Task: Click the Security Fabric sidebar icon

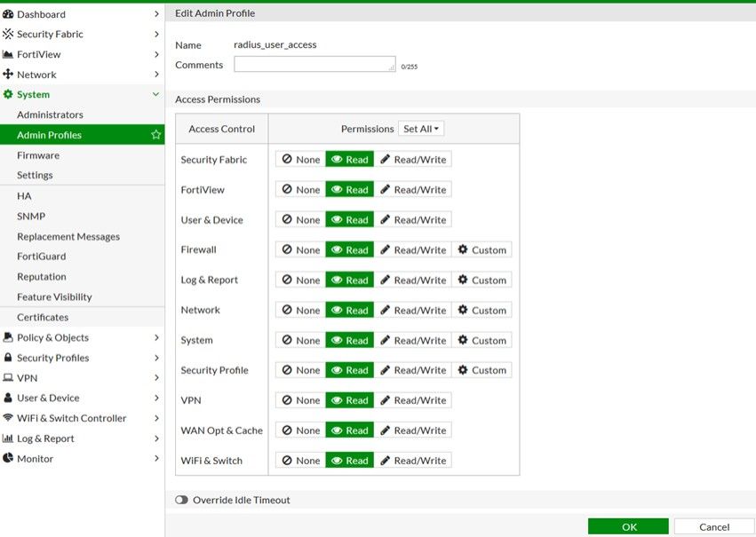Action: click(x=8, y=34)
